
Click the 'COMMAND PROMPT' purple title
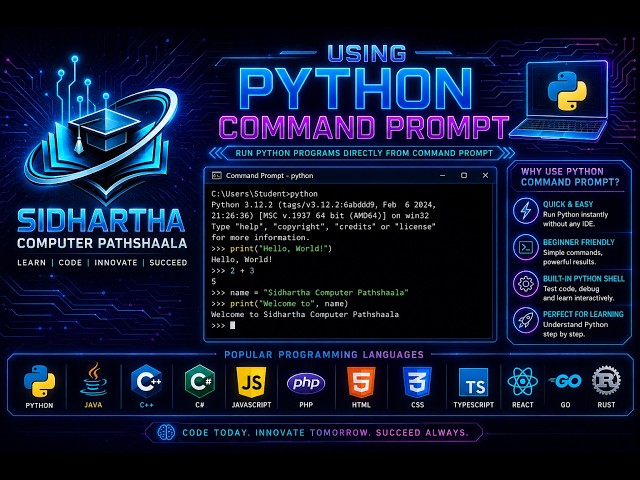click(364, 127)
